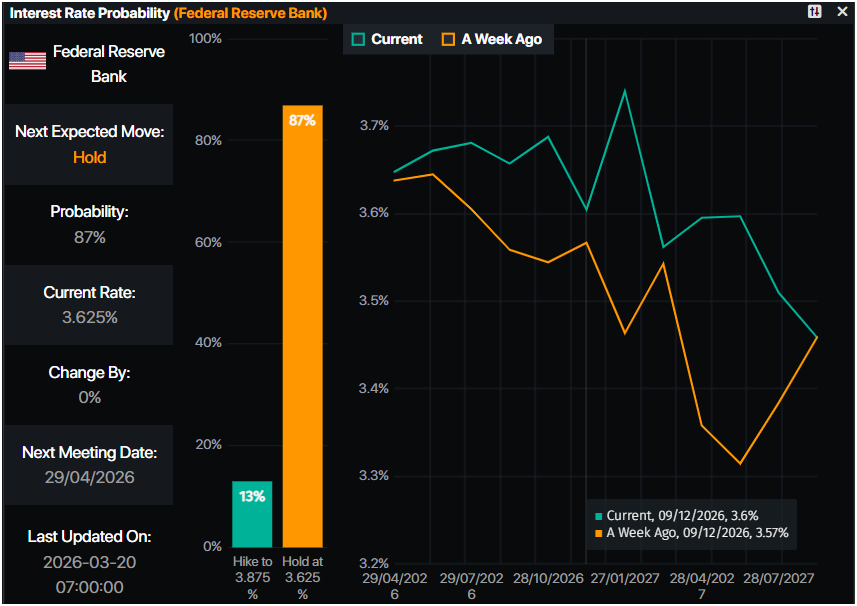The width and height of the screenshot is (857, 606).
Task: Click the Next Meeting Date 29/04/2026 row
Action: click(89, 465)
